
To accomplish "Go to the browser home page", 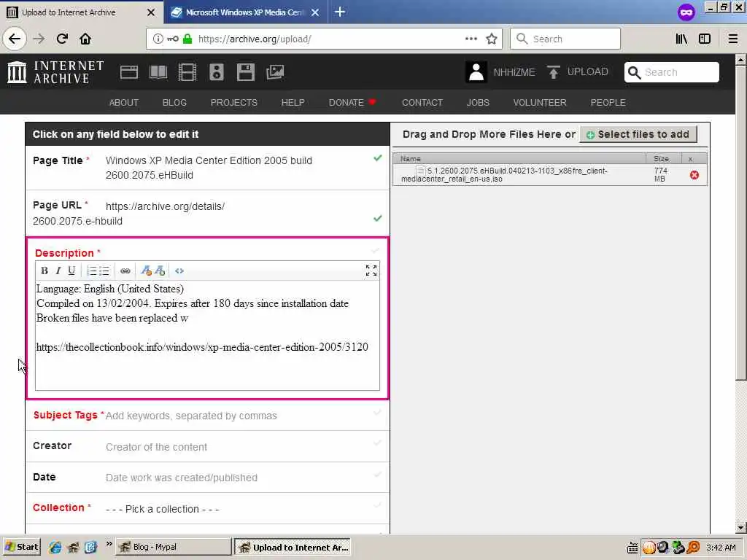I will 85,39.
